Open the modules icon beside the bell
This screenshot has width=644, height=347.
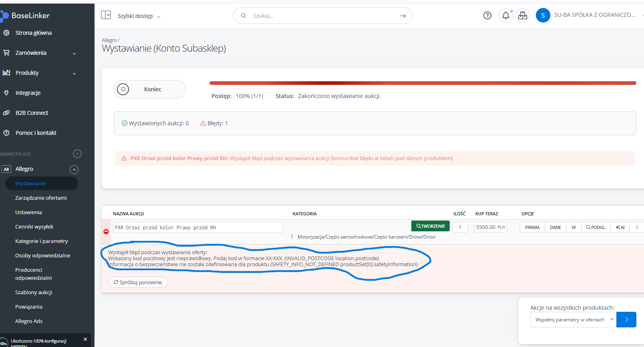[523, 16]
